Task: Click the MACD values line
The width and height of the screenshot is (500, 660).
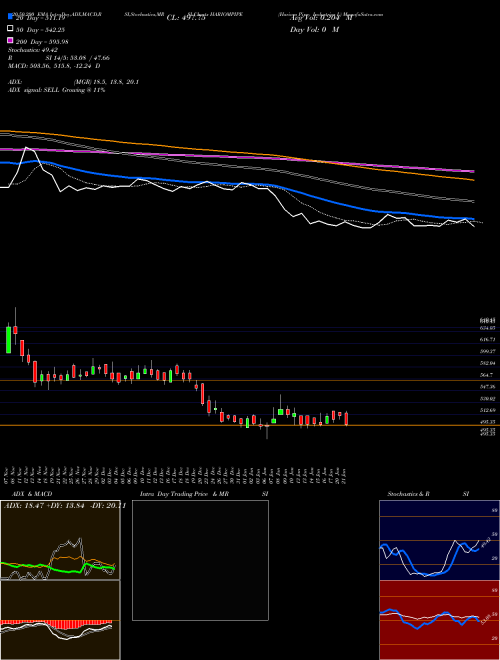Action: 54,66
